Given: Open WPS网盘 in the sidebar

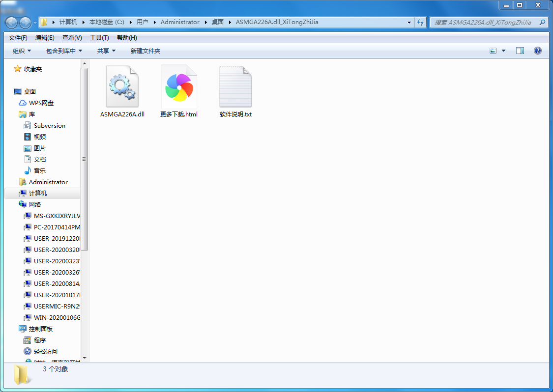Looking at the screenshot, I should (x=41, y=103).
